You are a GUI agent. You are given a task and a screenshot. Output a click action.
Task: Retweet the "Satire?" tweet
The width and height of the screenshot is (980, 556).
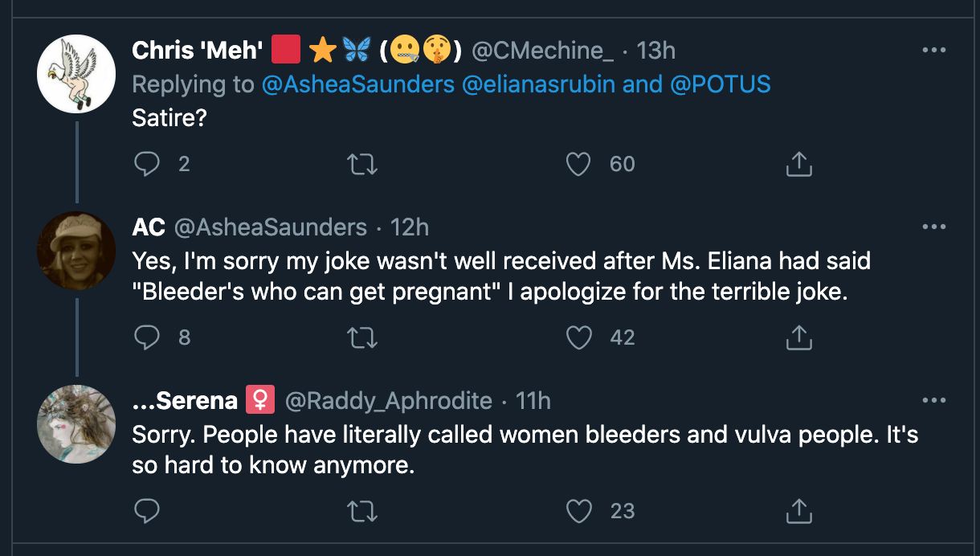361,165
